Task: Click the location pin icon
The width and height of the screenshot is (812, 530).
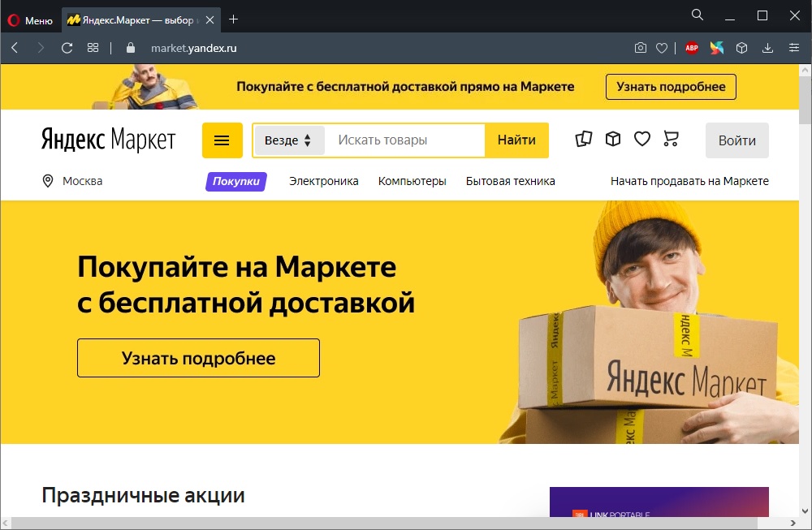Action: tap(48, 181)
